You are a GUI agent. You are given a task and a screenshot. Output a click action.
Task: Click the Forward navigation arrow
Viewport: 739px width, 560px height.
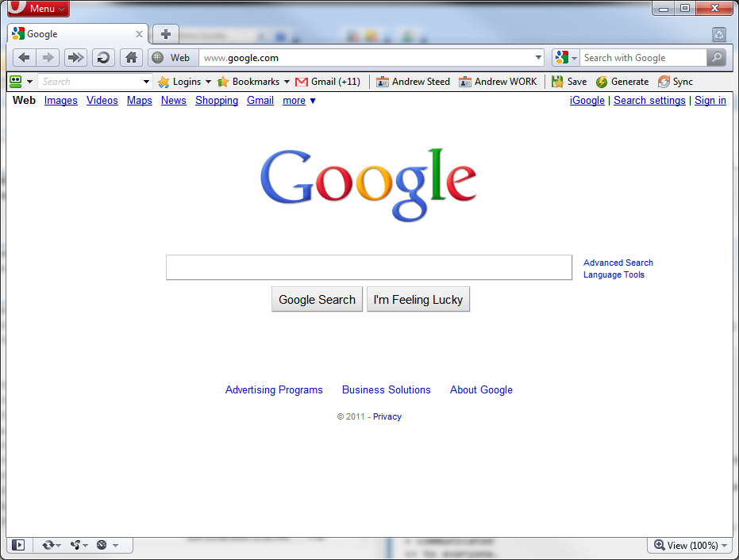pos(48,57)
